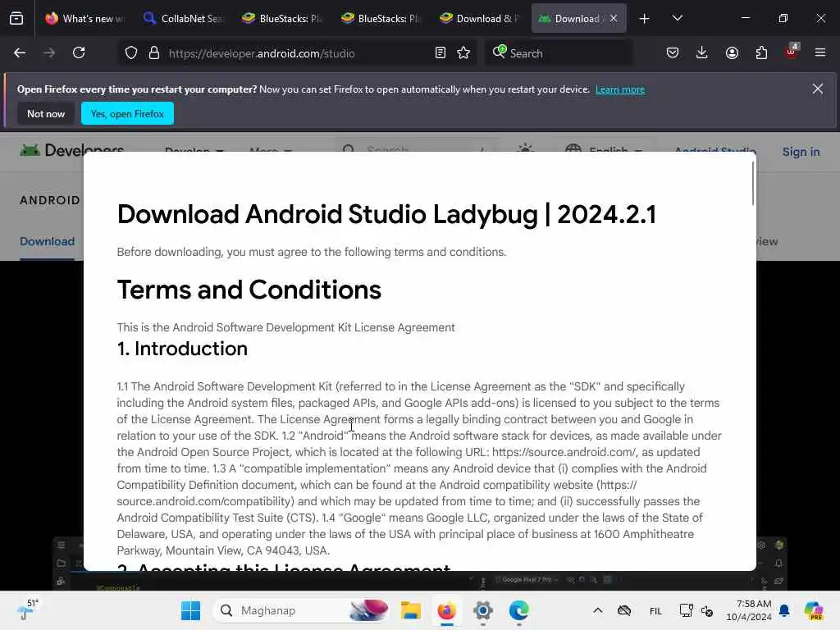Open the notifications bell
The height and width of the screenshot is (630, 840).
(x=784, y=610)
